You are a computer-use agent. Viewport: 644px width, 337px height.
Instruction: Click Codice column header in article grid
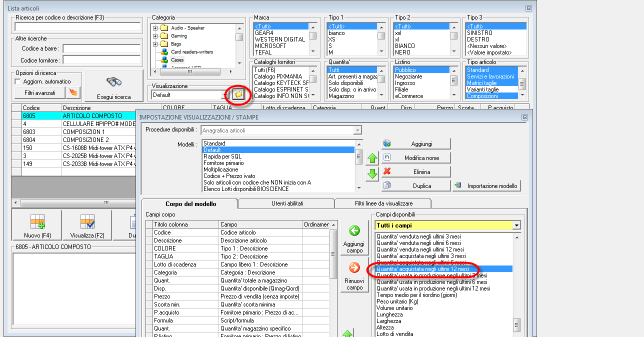coord(41,107)
